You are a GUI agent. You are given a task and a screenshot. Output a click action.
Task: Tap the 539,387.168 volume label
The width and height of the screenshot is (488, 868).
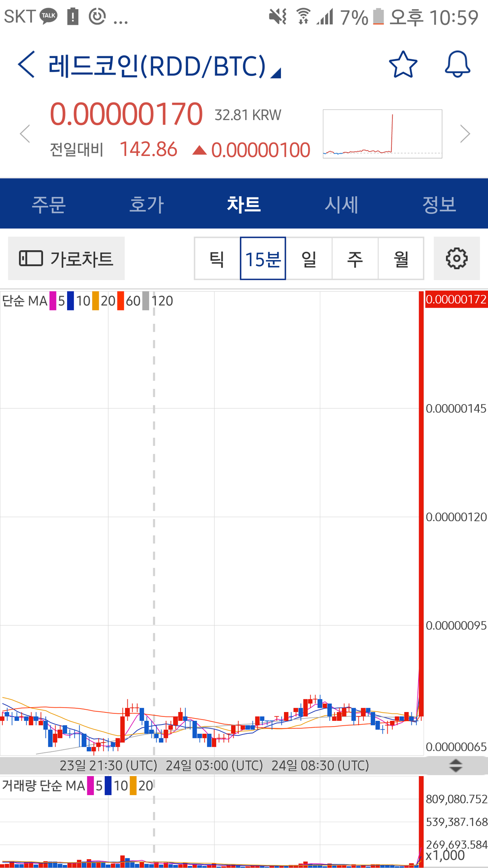pos(457,822)
